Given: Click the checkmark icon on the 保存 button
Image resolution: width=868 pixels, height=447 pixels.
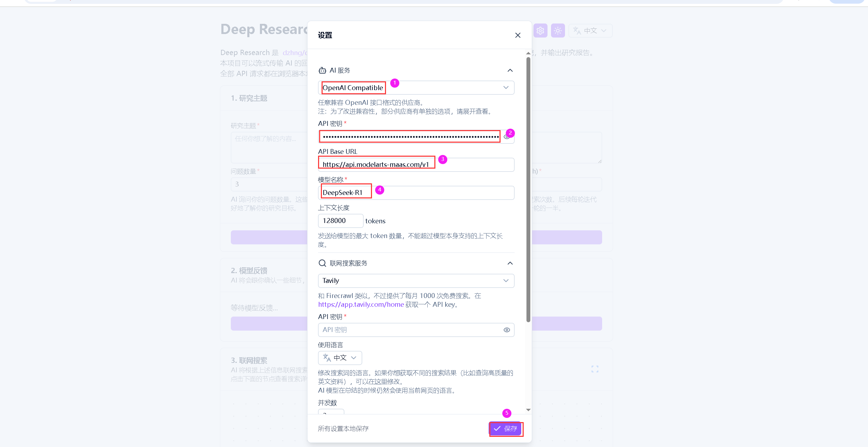Looking at the screenshot, I should click(x=497, y=429).
